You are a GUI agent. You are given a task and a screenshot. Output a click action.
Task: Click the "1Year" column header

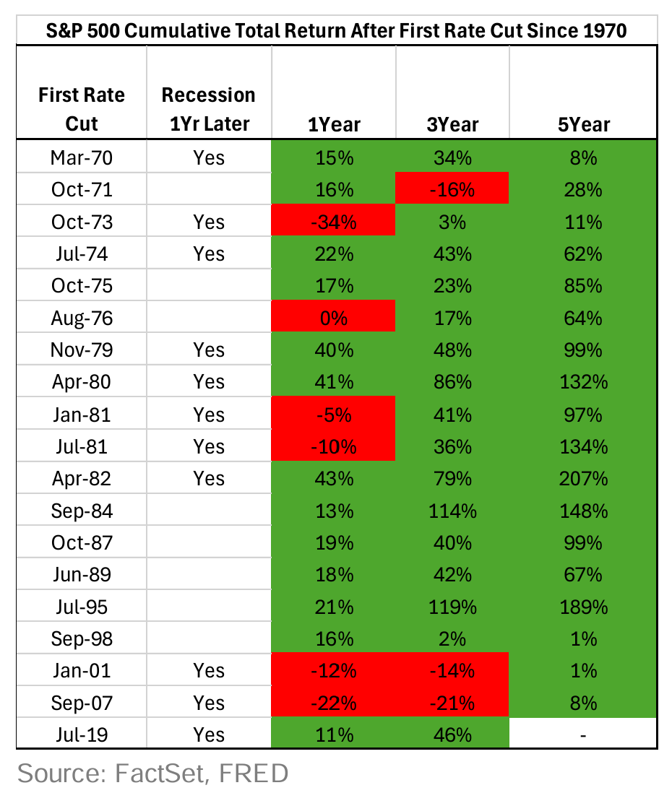coord(334,124)
